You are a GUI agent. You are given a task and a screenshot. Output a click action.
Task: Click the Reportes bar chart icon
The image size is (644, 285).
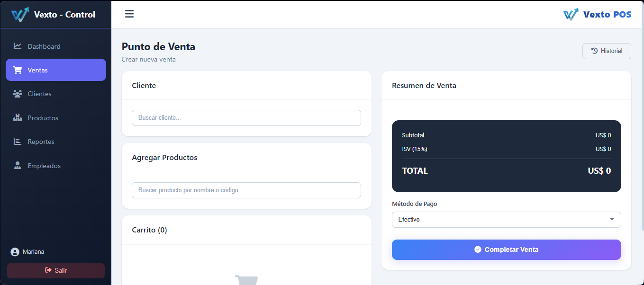coord(18,142)
